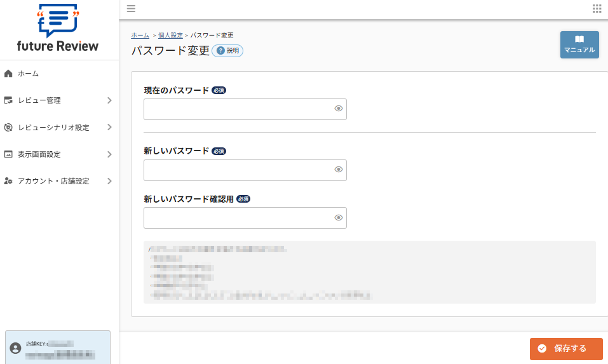Focus the 新しいパスワード input field
Image resolution: width=608 pixels, height=364 pixels.
coord(245,170)
